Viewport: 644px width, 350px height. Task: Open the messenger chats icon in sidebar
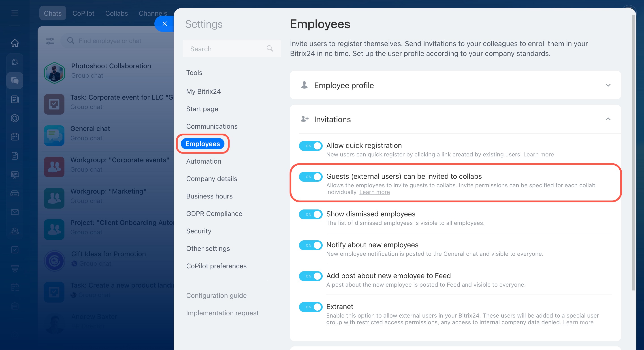tap(15, 81)
